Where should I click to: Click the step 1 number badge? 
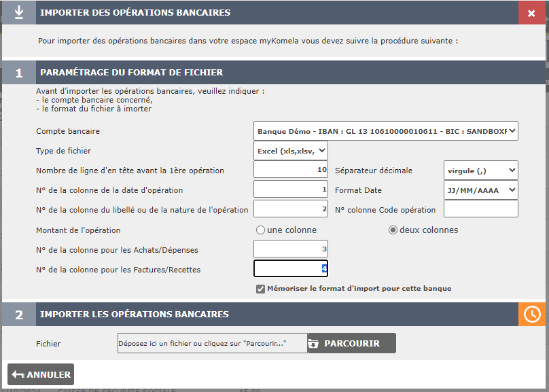pos(19,73)
